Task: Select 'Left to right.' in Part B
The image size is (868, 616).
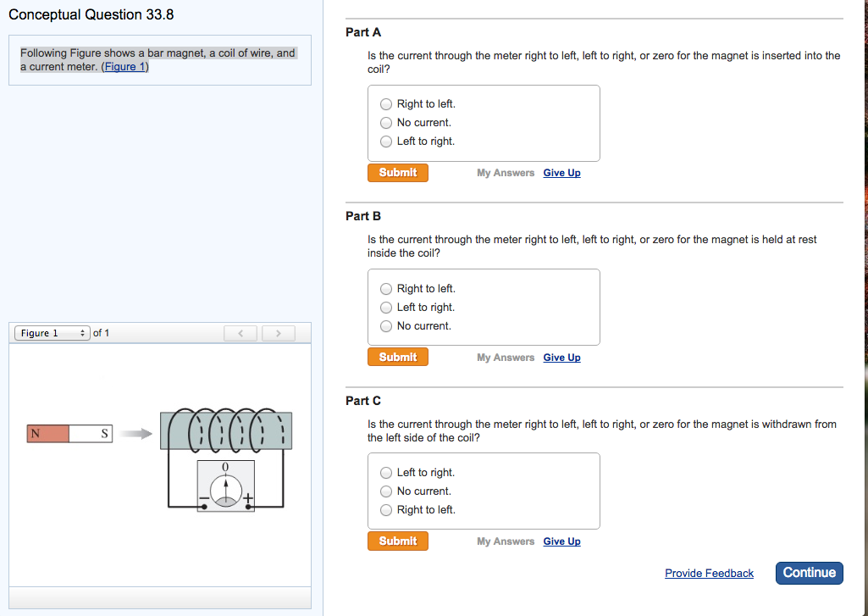Action: (386, 308)
